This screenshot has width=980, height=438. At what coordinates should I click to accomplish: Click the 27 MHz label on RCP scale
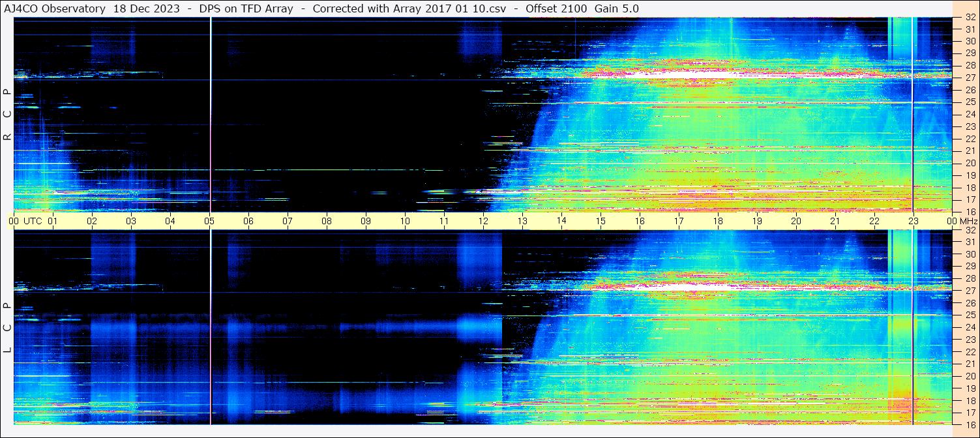pyautogui.click(x=970, y=78)
